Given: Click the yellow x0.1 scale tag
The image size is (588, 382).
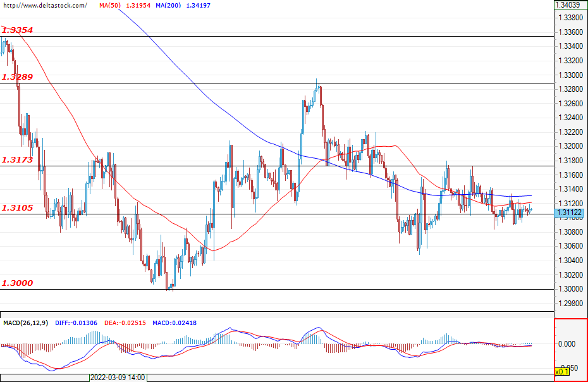Looking at the screenshot, I should pos(561,372).
